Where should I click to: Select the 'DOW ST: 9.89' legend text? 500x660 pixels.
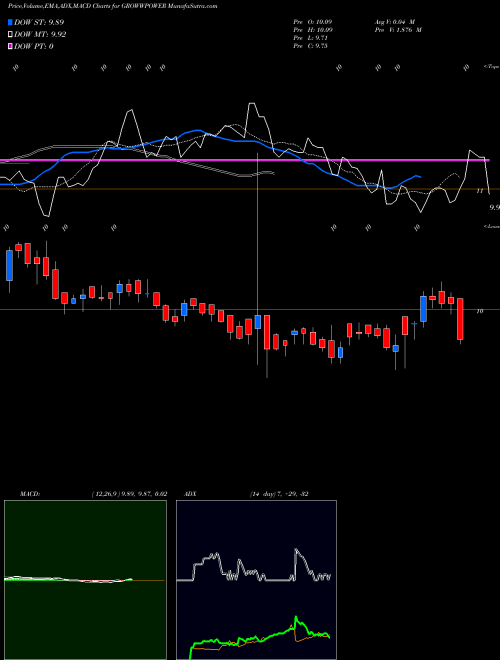coord(39,22)
